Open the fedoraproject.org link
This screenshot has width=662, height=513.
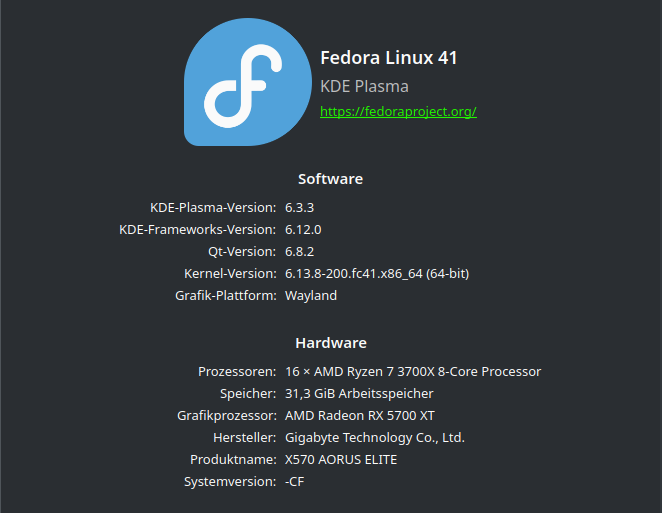(x=398, y=111)
